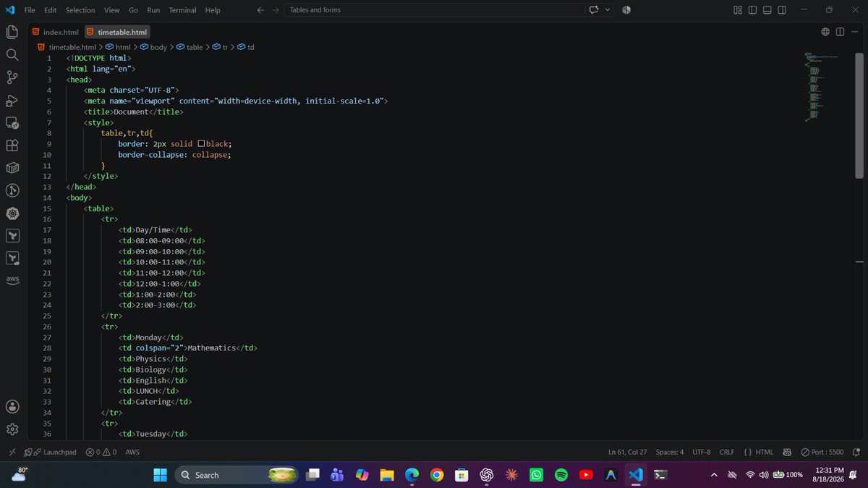The image size is (868, 488).
Task: Select the timetable.html tab
Action: [116, 32]
